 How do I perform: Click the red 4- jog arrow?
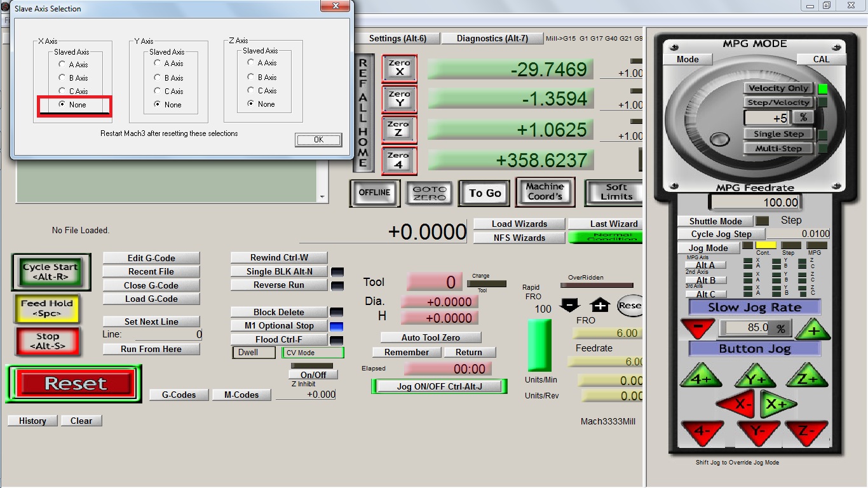tap(702, 431)
